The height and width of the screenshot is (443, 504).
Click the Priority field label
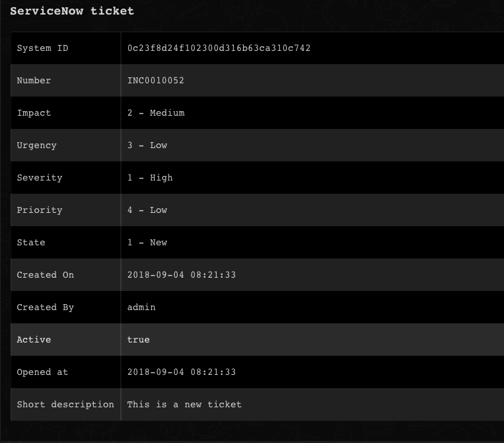tap(40, 210)
